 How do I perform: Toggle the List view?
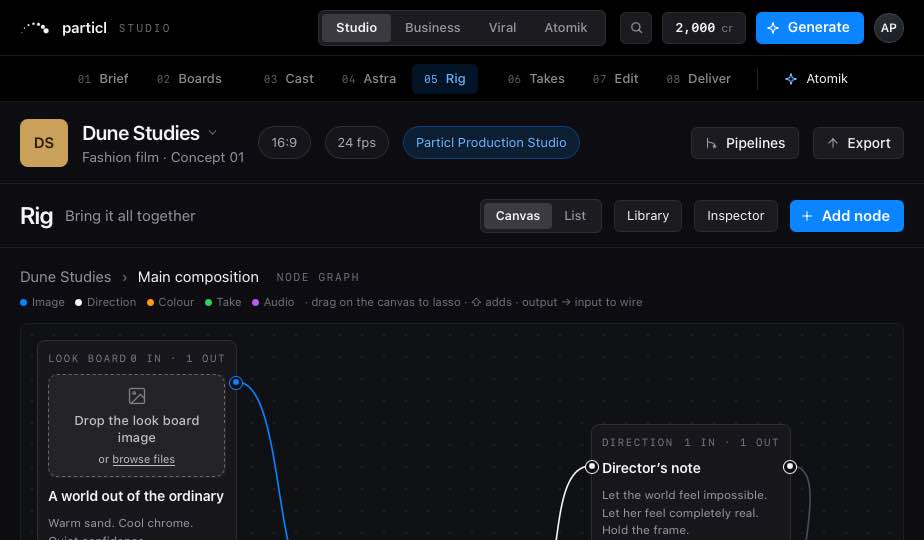pos(575,216)
